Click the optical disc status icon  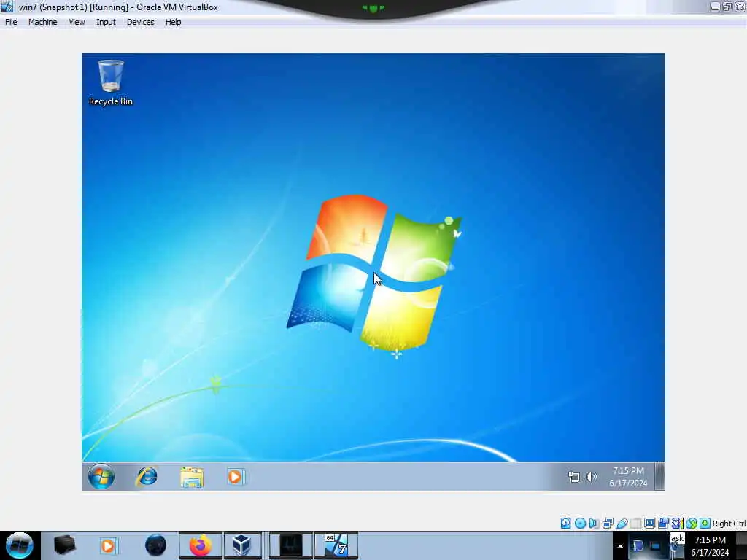[x=580, y=524]
